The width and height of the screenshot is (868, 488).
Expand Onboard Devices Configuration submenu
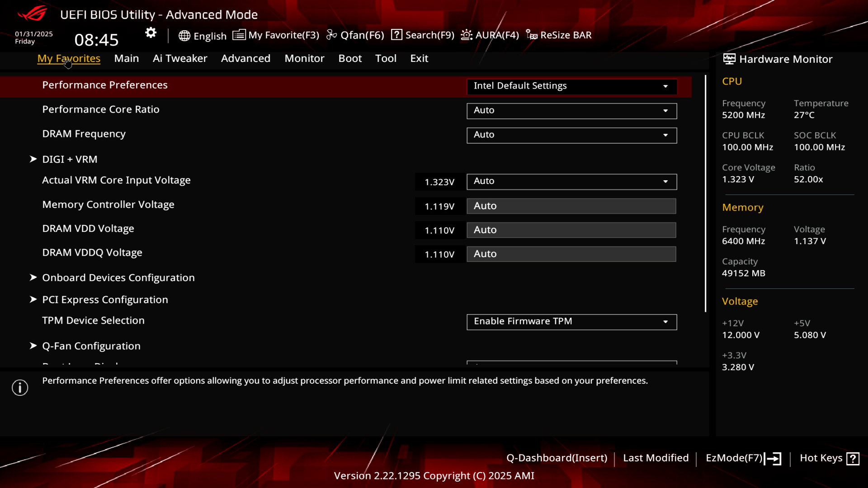click(118, 277)
